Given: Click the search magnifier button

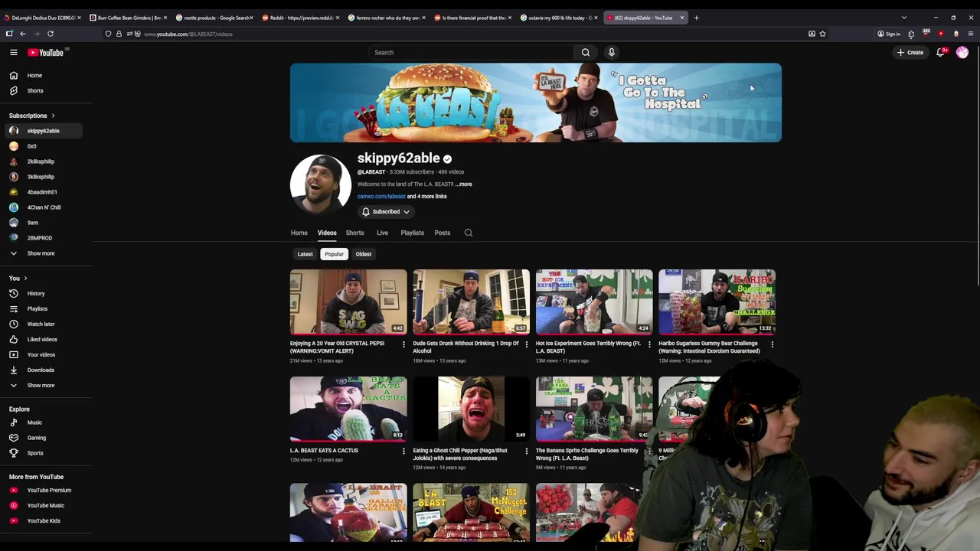Looking at the screenshot, I should pyautogui.click(x=586, y=52).
